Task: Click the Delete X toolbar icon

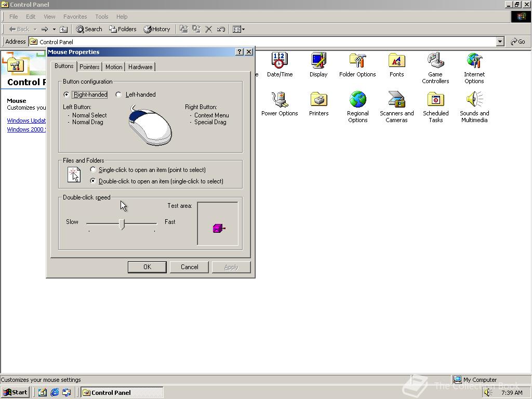Action: (x=209, y=29)
